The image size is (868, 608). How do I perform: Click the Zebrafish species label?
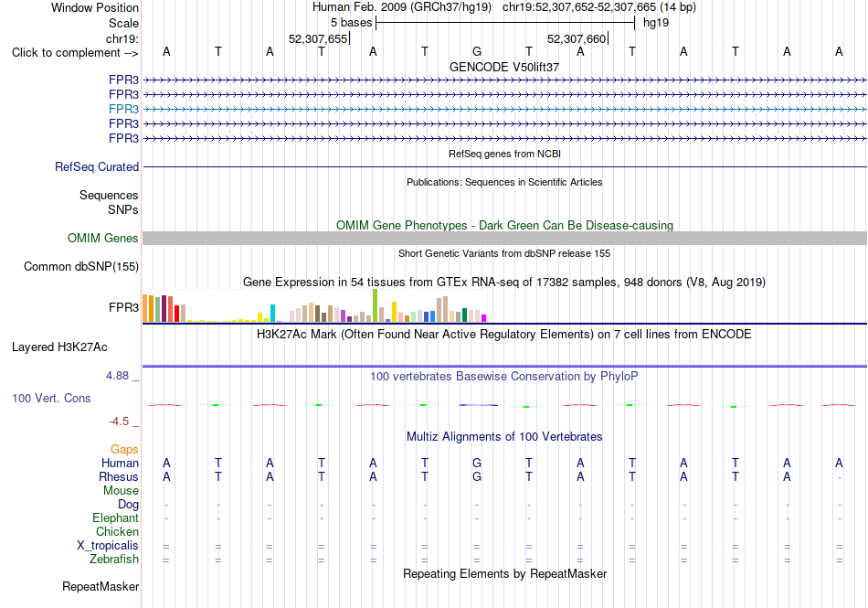[x=114, y=560]
